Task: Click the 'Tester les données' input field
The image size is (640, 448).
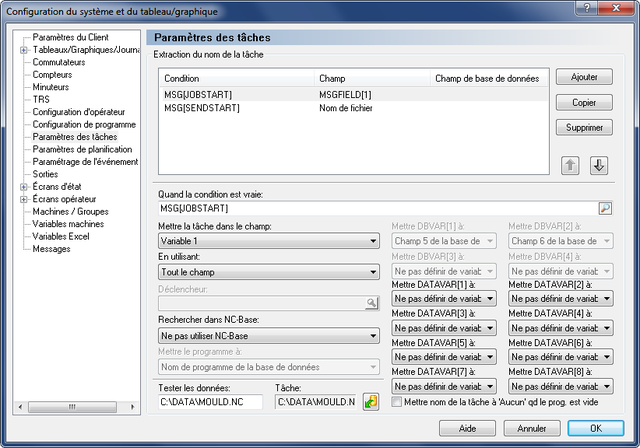Action: click(x=211, y=402)
